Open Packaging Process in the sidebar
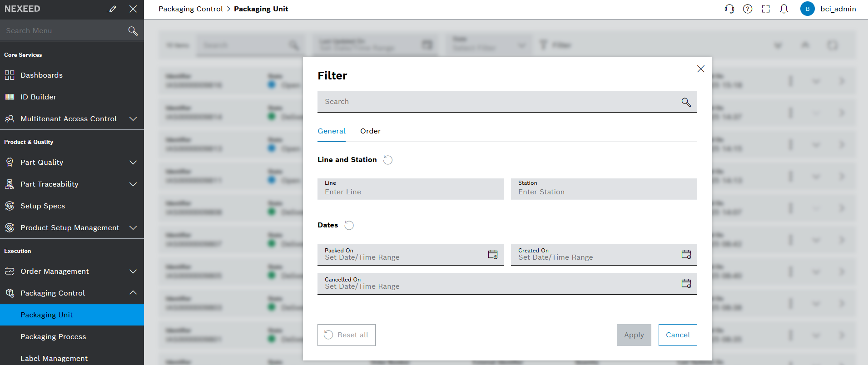Image resolution: width=868 pixels, height=365 pixels. coord(53,337)
